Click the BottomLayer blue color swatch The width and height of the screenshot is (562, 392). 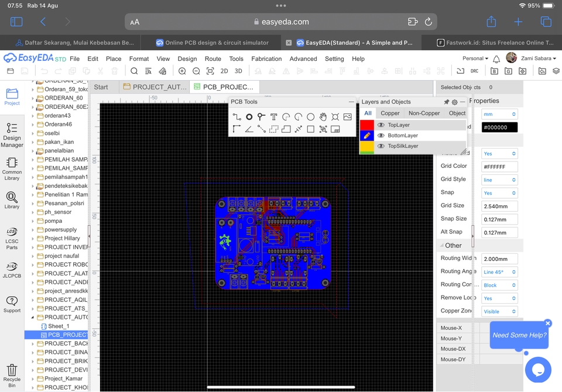tap(366, 135)
